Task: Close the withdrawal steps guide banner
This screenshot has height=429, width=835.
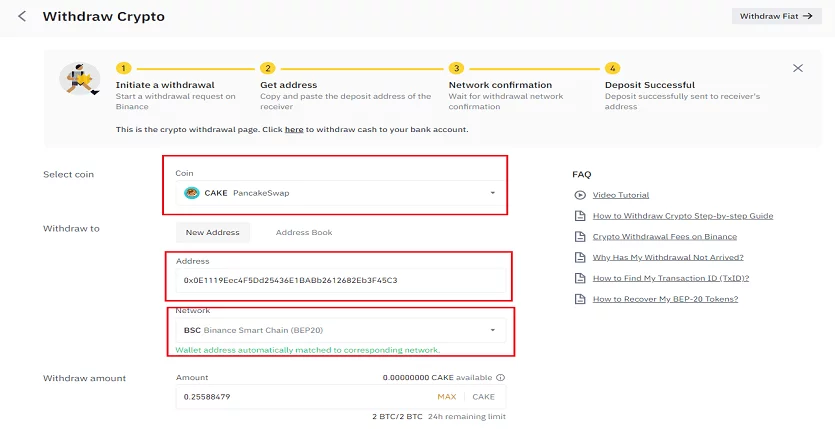Action: click(797, 68)
